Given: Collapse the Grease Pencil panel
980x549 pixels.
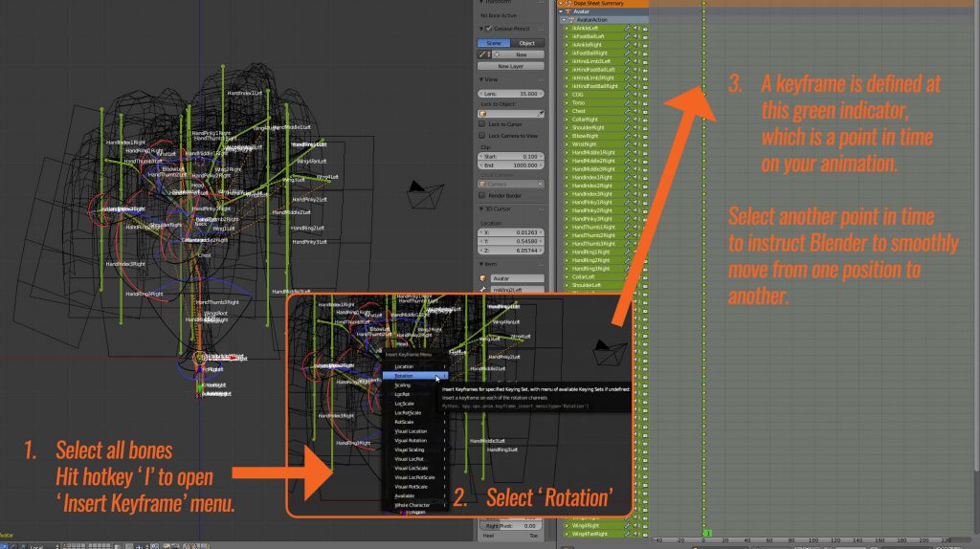Looking at the screenshot, I should [481, 29].
